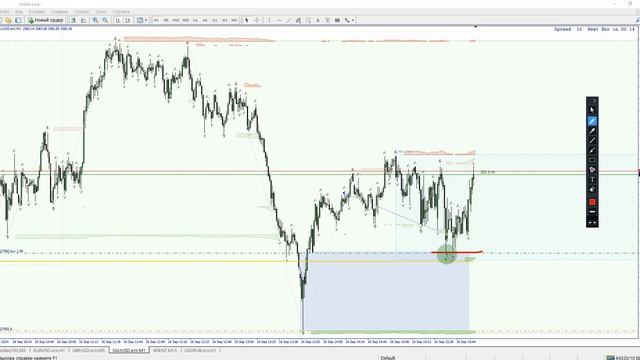
Task: Open the Вставка menu
Action: point(37,12)
